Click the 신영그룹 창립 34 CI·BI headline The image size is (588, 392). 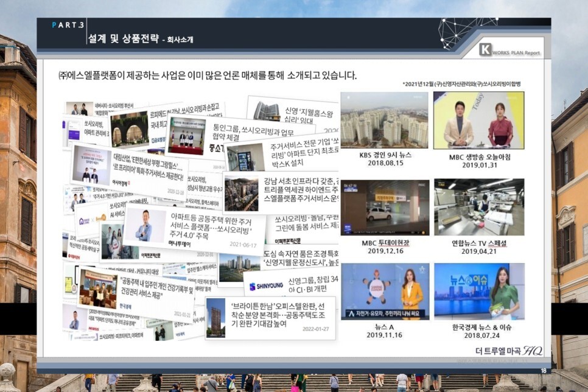[x=313, y=284]
